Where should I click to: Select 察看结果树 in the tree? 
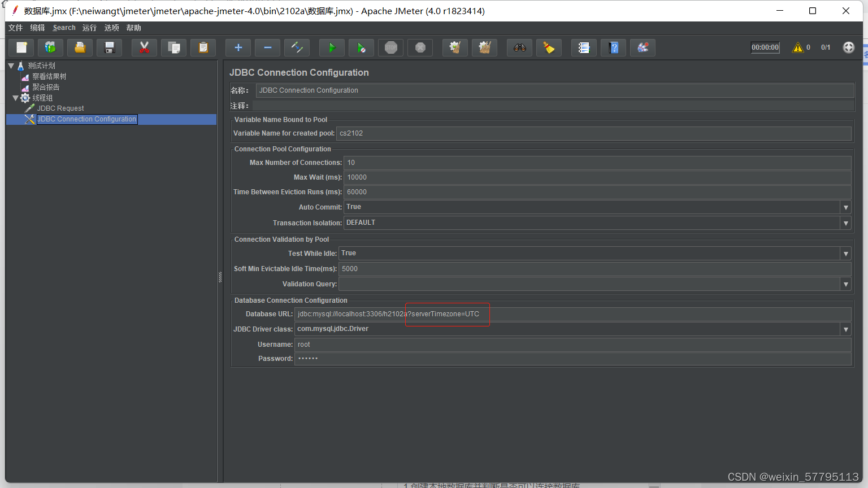(49, 76)
